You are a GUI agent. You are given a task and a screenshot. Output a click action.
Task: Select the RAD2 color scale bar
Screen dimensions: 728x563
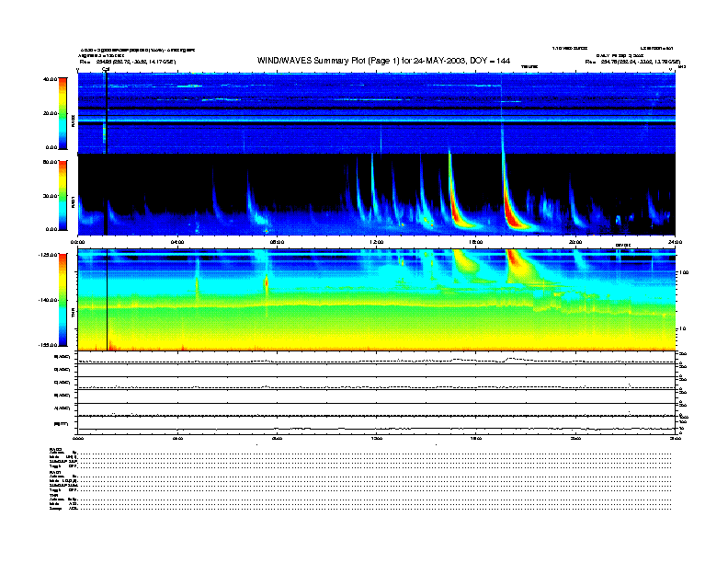pyautogui.click(x=63, y=113)
